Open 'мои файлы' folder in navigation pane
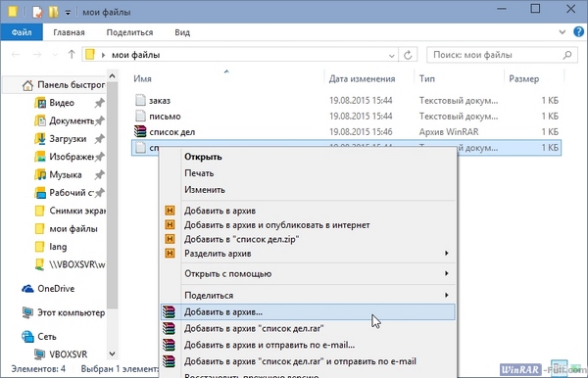 [66, 228]
